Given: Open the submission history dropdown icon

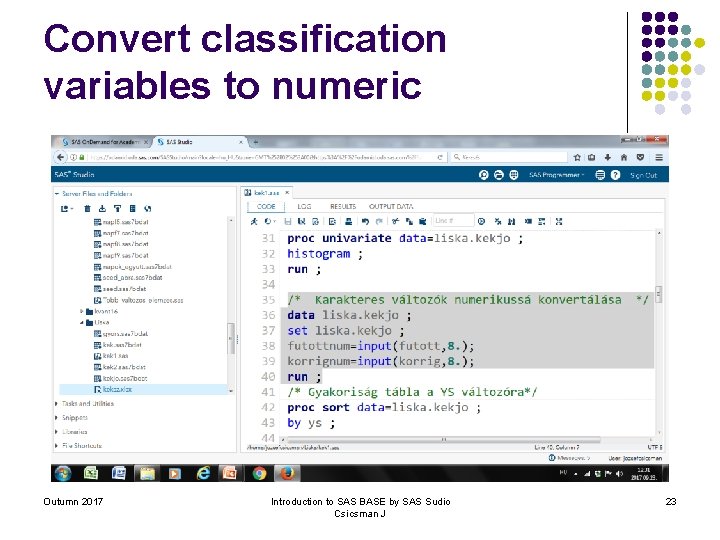Looking at the screenshot, I should click(x=270, y=221).
